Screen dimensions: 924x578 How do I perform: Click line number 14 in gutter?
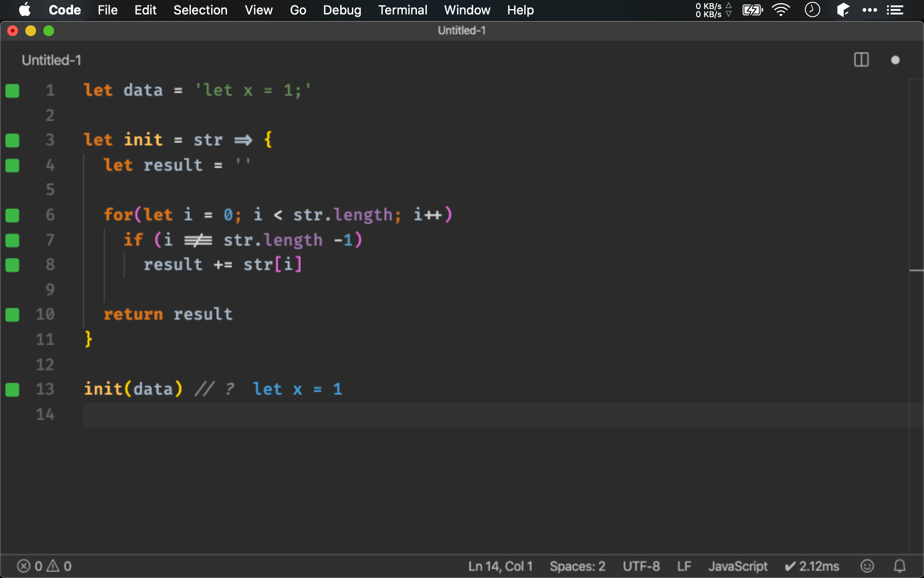[45, 414]
